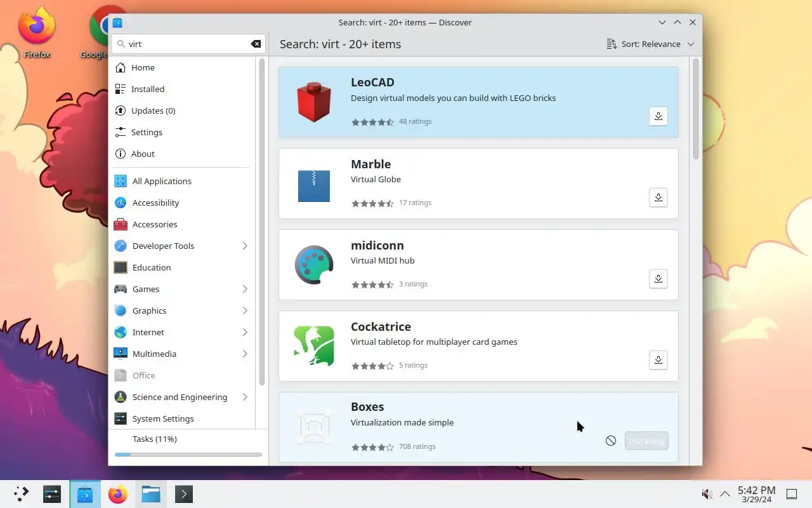Click Boxes 708 ratings text

[x=417, y=446]
